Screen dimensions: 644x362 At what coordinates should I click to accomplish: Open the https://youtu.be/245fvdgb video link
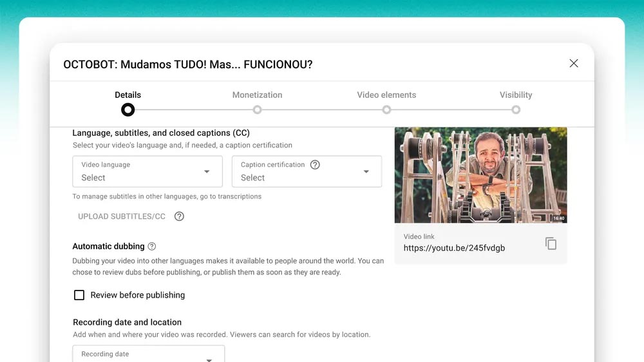tap(454, 248)
